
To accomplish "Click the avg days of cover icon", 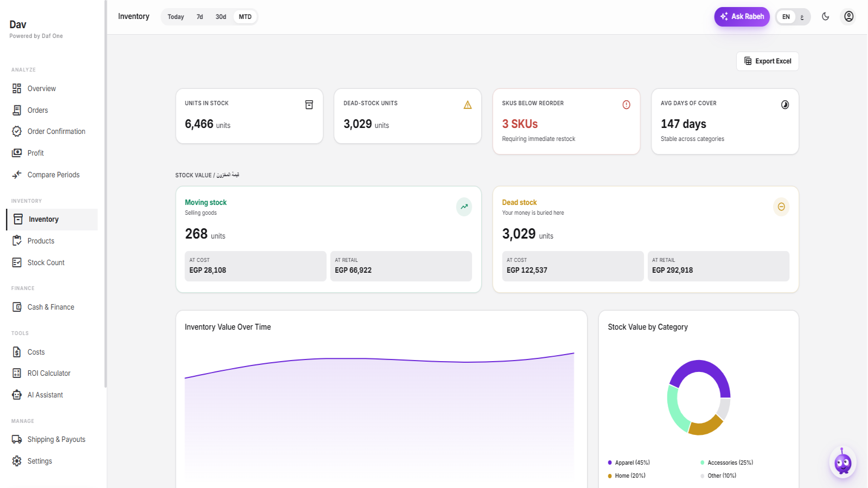I will [785, 105].
